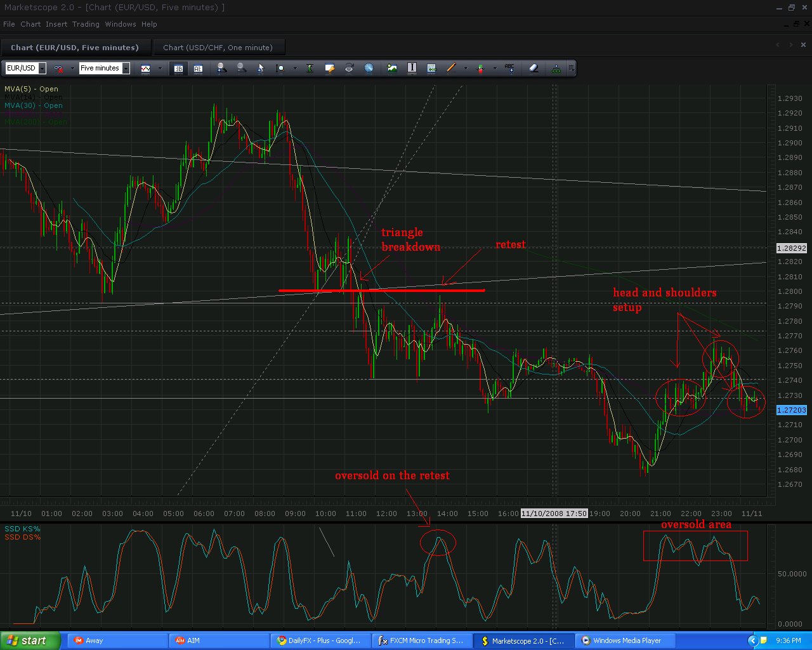Click the note with pencil icon
This screenshot has height=650, width=812.
click(x=329, y=68)
